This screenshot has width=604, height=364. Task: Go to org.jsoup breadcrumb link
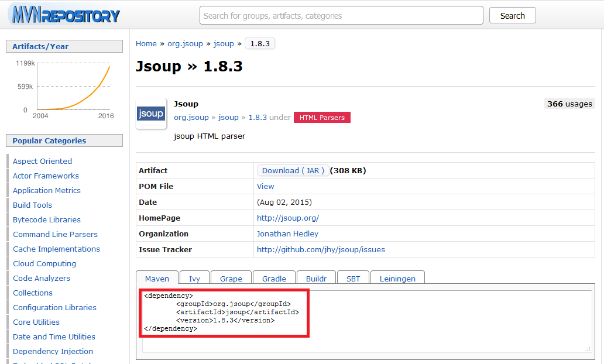click(x=184, y=44)
